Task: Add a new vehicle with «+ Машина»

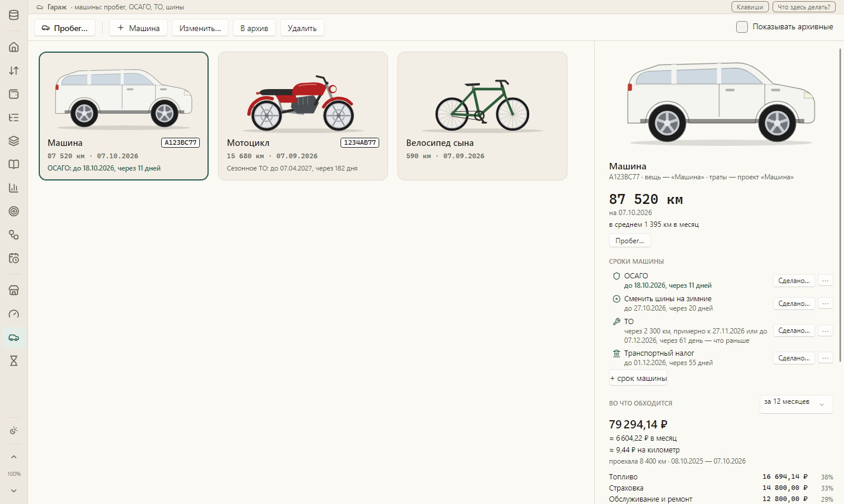Action: 138,28
